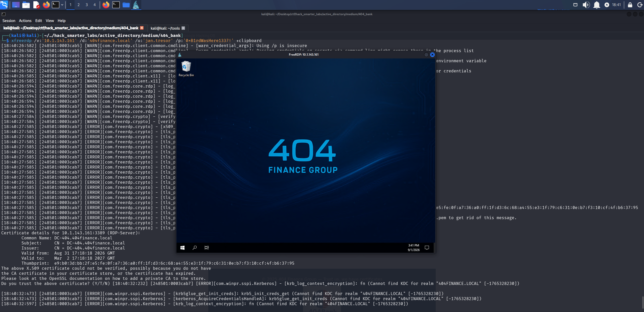This screenshot has width=644, height=312.
Task: Open Task View in the FreeRDP taskbar
Action: pyautogui.click(x=207, y=248)
